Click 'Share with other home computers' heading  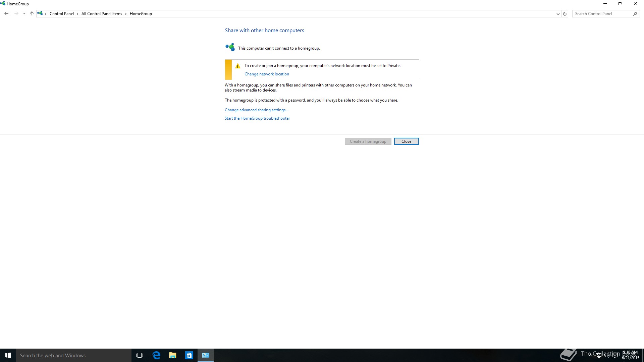264,31
